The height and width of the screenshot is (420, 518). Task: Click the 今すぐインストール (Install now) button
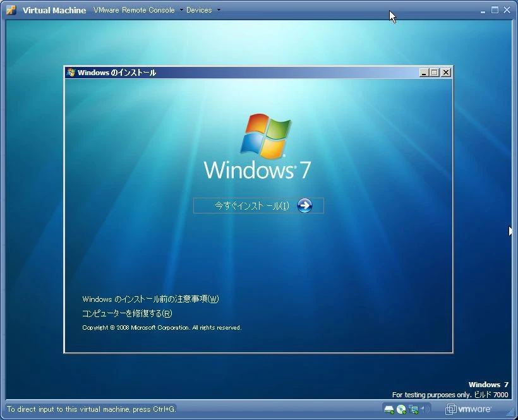253,205
